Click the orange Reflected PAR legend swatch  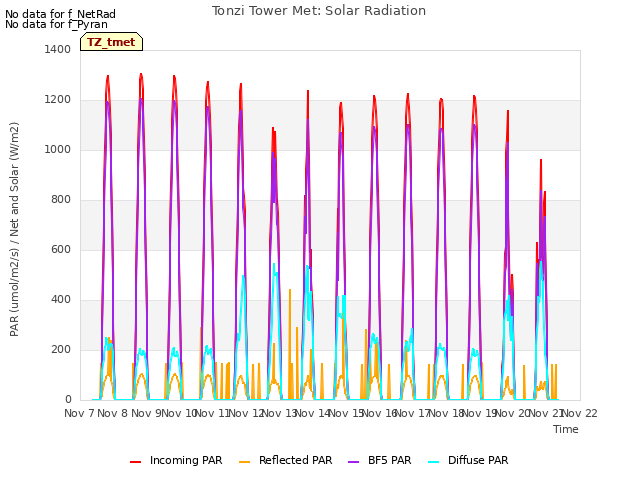point(244,461)
